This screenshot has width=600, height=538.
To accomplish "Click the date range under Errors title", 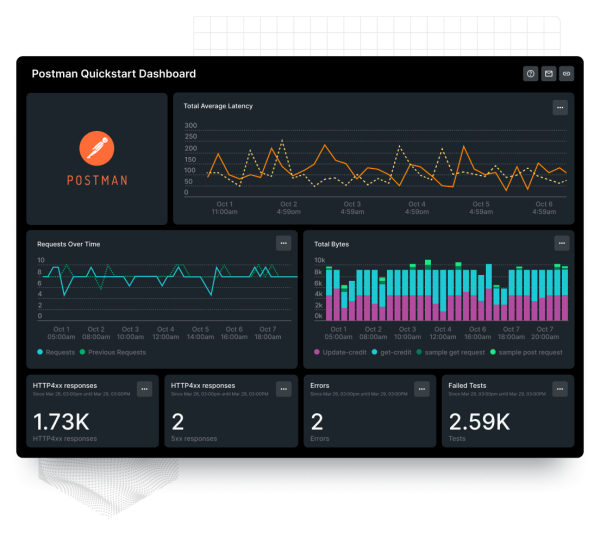I will tap(359, 394).
